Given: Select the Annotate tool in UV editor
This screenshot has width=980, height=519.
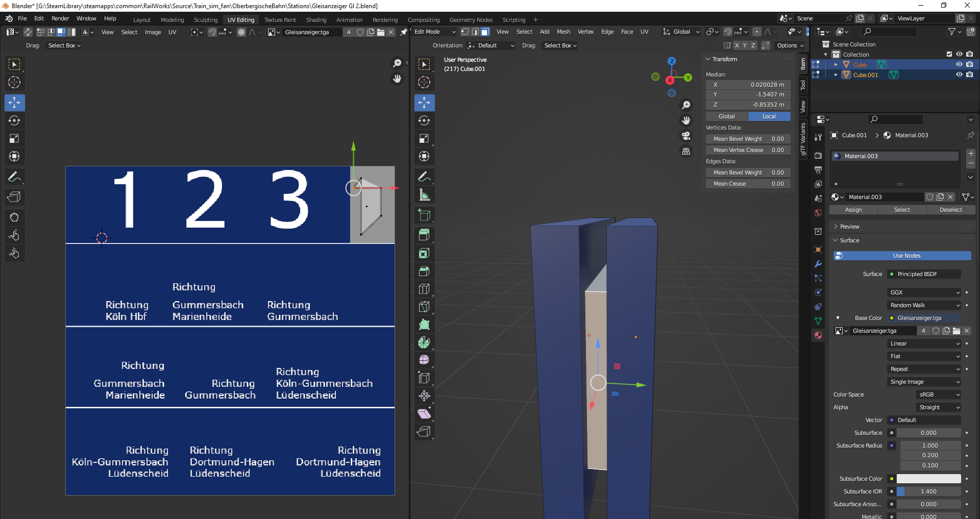Looking at the screenshot, I should (14, 177).
